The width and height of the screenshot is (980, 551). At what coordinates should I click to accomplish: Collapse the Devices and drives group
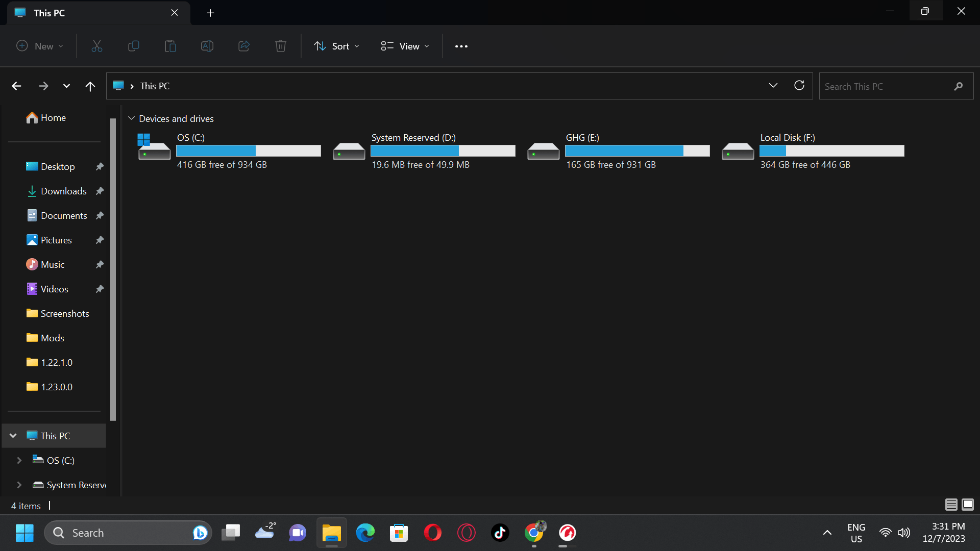tap(131, 118)
